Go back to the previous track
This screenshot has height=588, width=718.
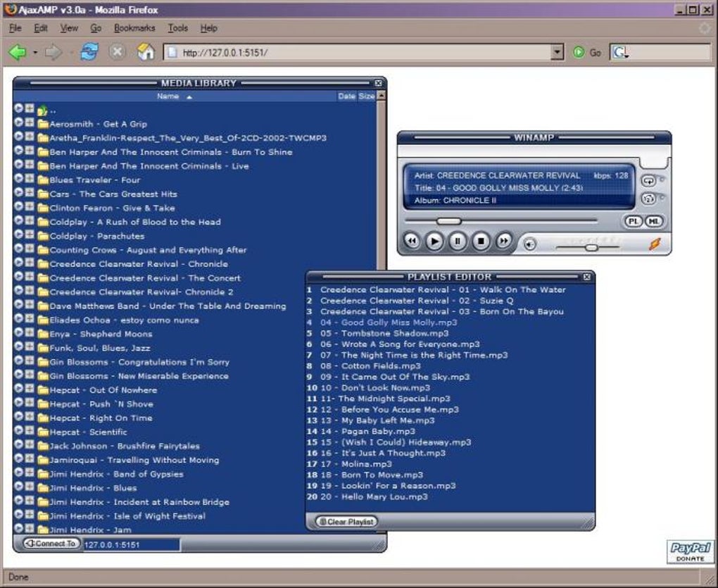pos(412,242)
